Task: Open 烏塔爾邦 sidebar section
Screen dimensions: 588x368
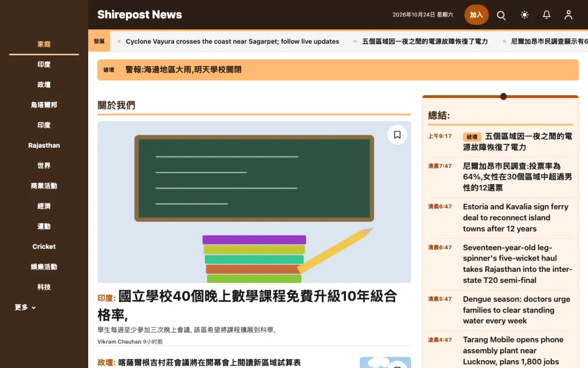Action: (x=44, y=105)
